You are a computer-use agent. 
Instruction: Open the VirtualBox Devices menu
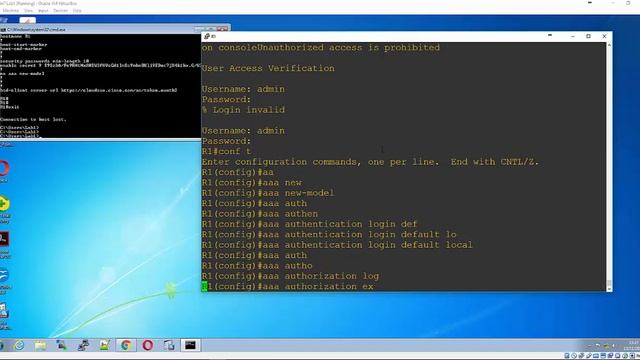point(60,10)
